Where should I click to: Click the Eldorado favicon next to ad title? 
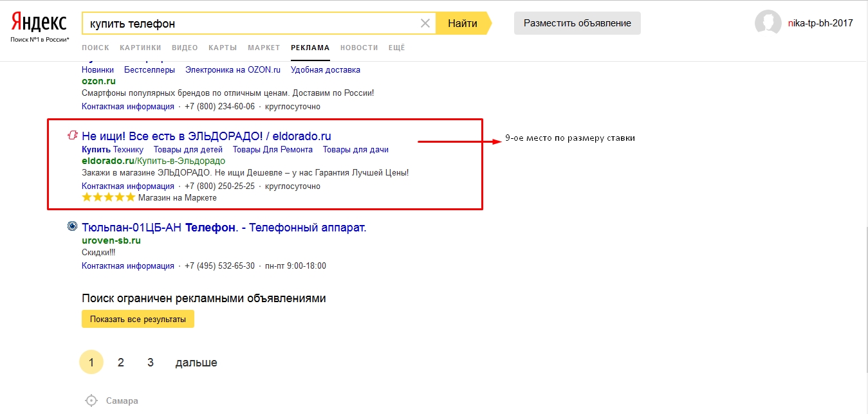(73, 136)
